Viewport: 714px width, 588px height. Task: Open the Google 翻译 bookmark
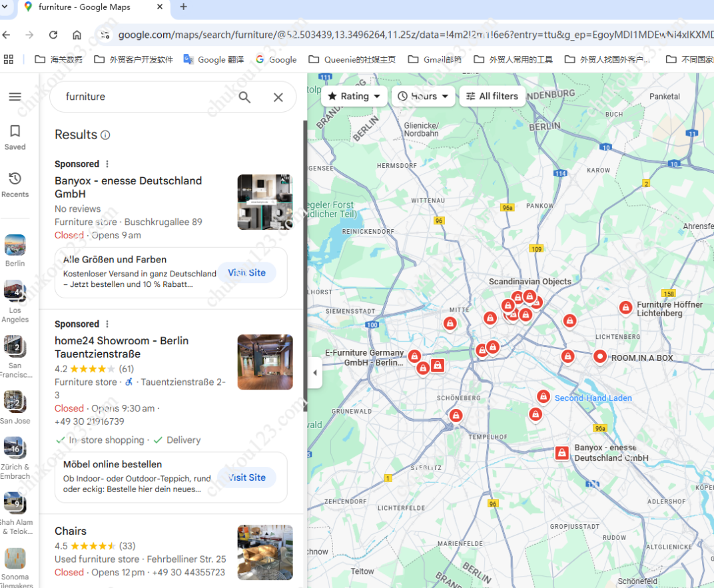(x=214, y=60)
